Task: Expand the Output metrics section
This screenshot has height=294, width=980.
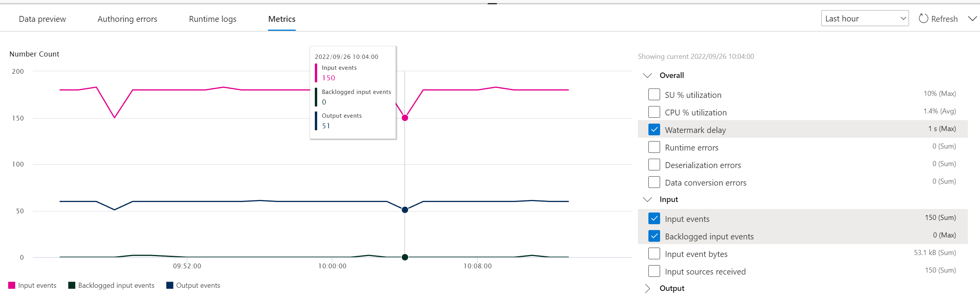Action: click(647, 288)
